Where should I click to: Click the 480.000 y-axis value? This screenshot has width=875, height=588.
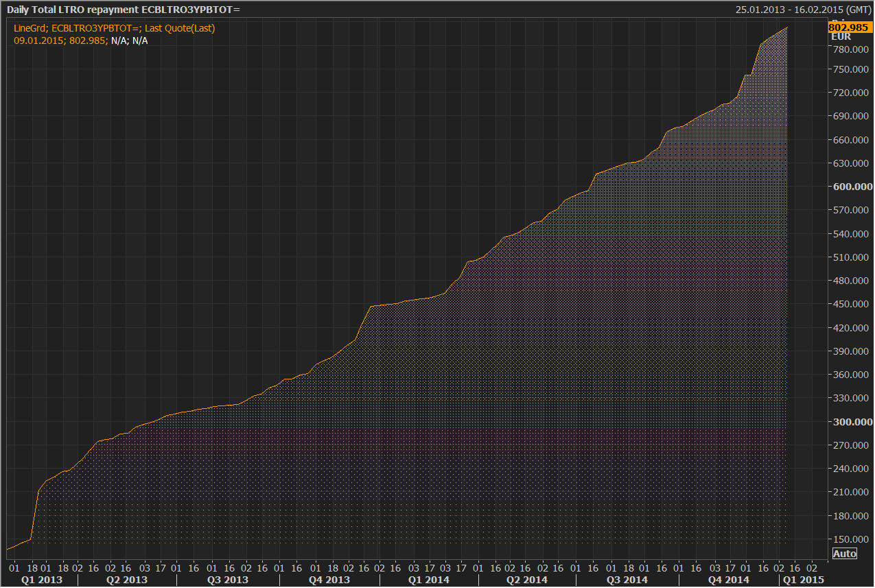(850, 281)
